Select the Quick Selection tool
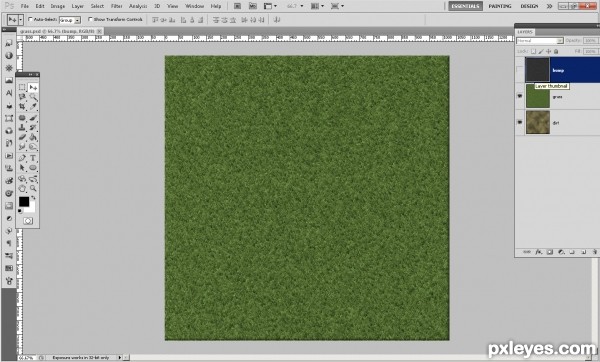Screen dimensions: 600x362 [x=33, y=97]
